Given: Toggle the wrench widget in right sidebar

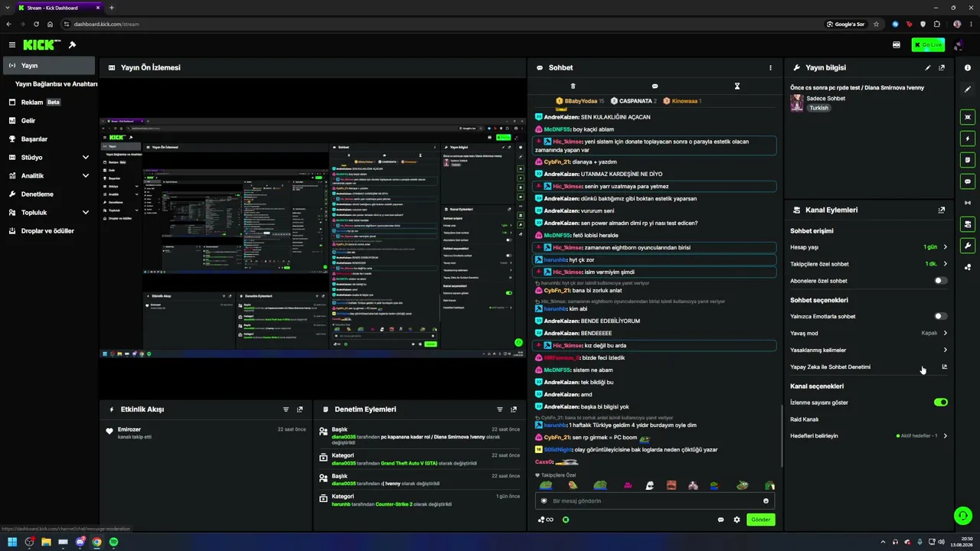Looking at the screenshot, I should pos(968,246).
